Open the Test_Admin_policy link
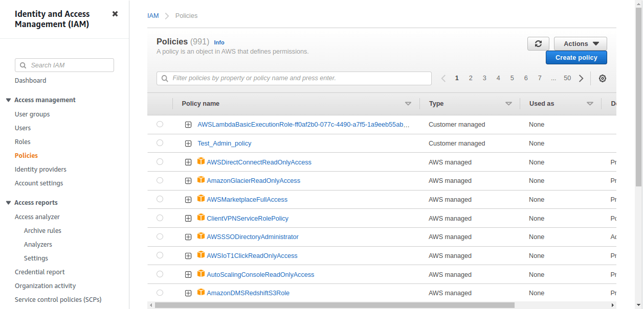 225,144
